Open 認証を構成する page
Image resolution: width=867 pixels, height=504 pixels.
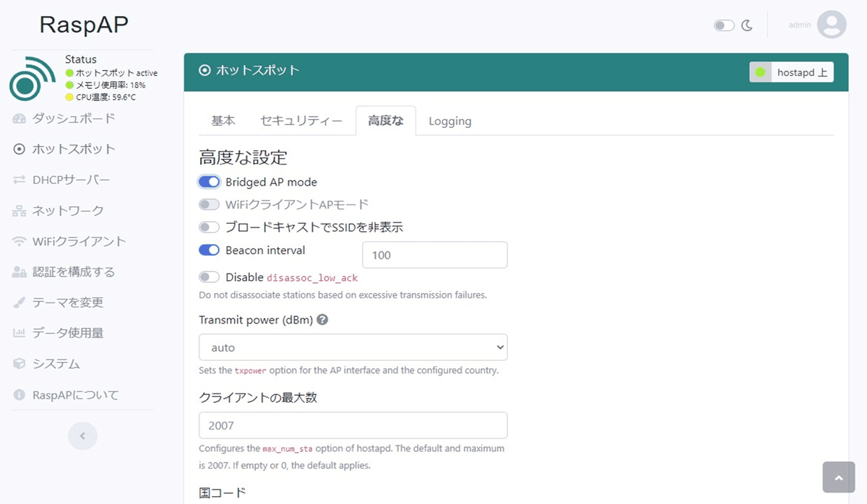(74, 272)
